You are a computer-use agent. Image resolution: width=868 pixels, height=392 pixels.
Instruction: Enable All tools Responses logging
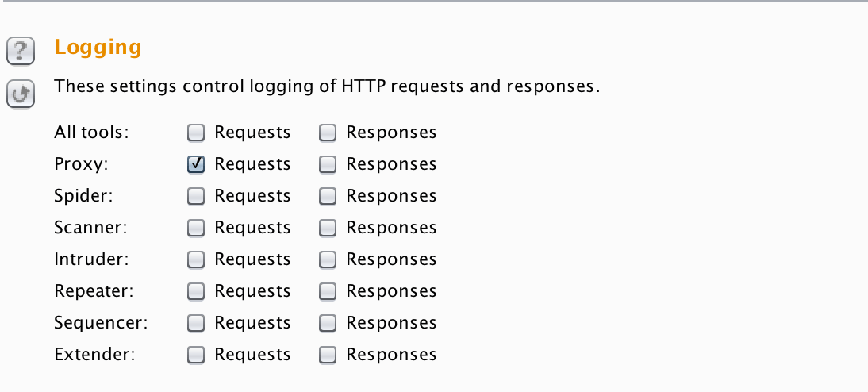click(x=327, y=133)
